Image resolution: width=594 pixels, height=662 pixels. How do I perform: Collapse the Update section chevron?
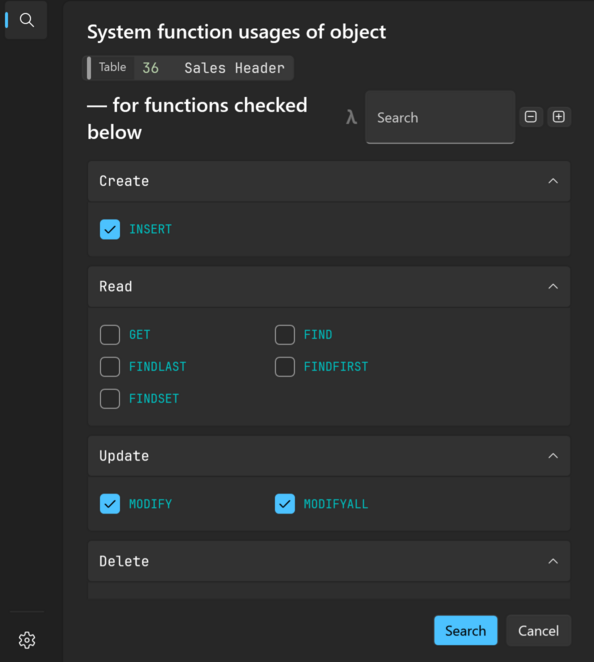(553, 456)
